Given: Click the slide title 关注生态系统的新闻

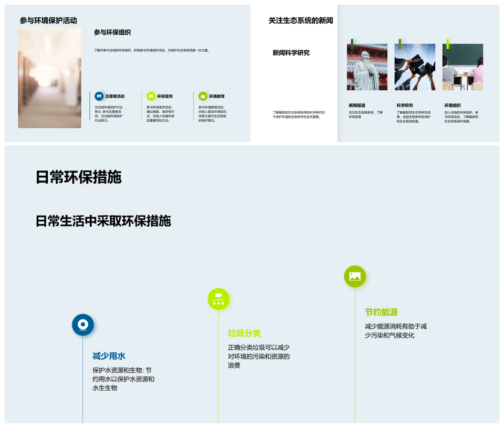Looking at the screenshot, I should pyautogui.click(x=300, y=20).
